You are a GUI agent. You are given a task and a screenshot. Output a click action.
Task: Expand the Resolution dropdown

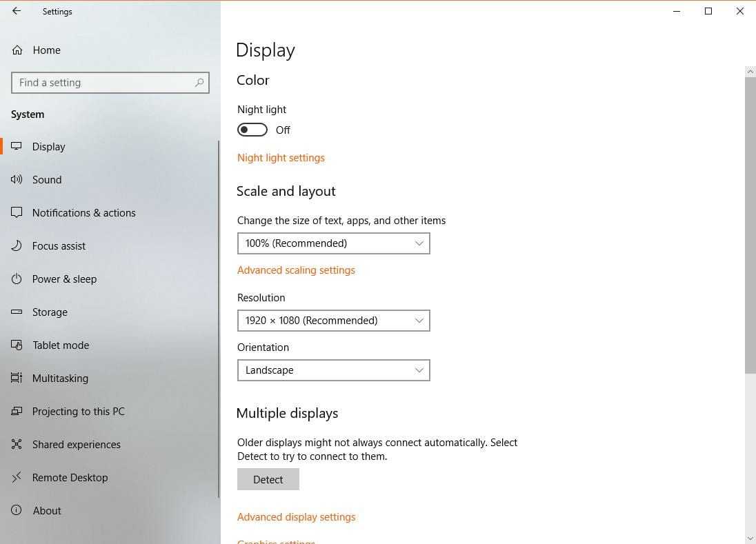point(333,321)
